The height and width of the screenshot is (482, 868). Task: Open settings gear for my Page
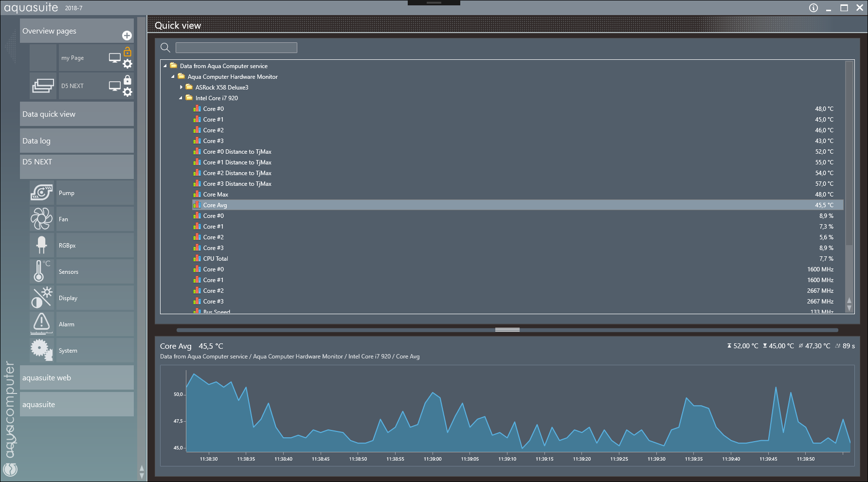coord(127,64)
